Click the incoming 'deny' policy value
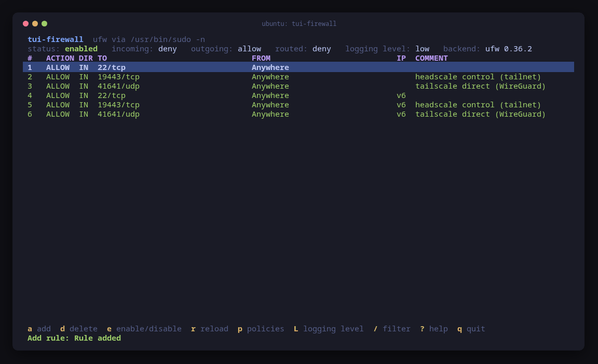 point(168,49)
